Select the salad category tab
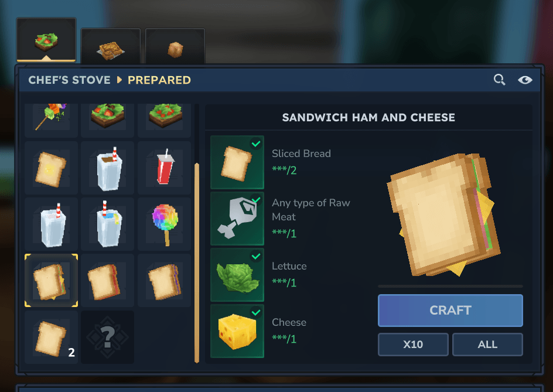Image resolution: width=553 pixels, height=392 pixels. point(46,39)
